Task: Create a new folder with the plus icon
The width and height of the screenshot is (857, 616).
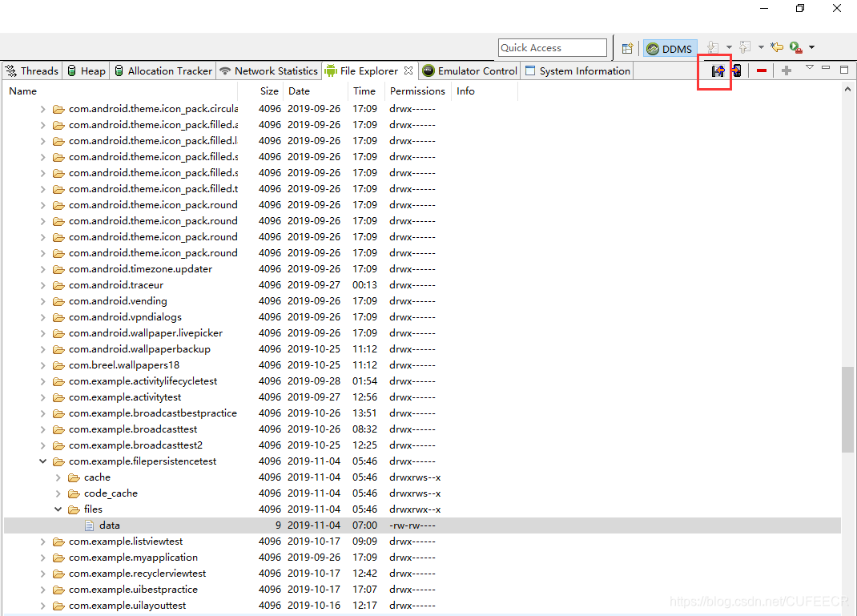Action: coord(787,70)
